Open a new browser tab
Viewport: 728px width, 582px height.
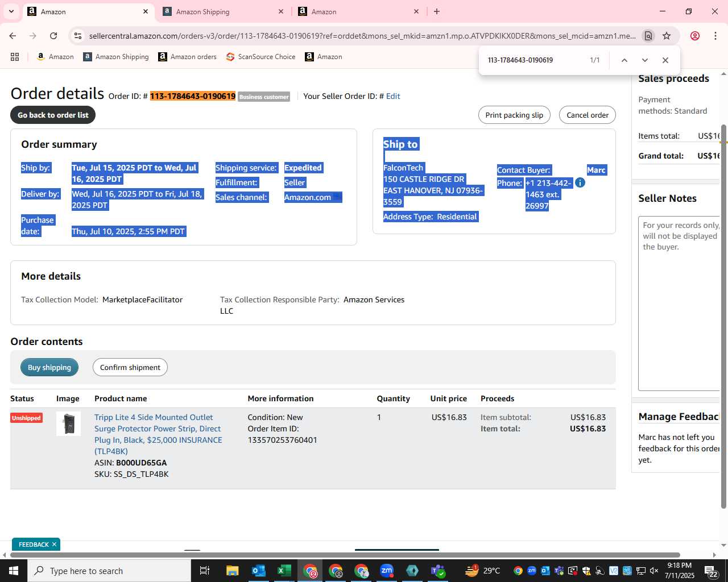pyautogui.click(x=437, y=11)
